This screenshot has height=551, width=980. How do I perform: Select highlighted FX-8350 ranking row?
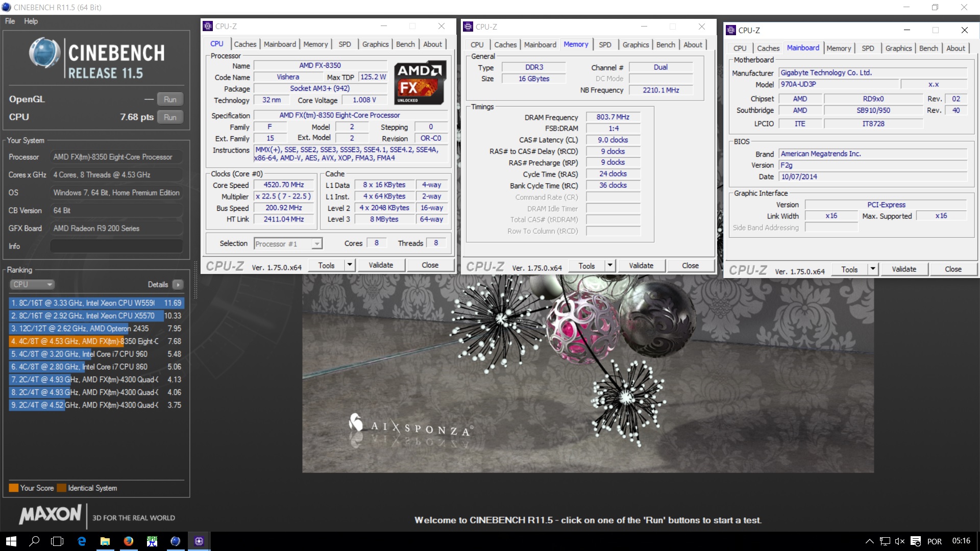[96, 341]
